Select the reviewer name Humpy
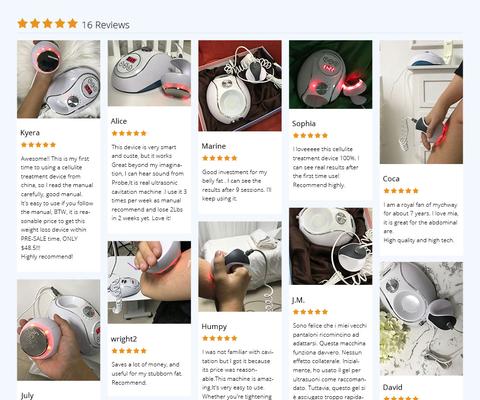The height and width of the screenshot is (400, 480). pyautogui.click(x=214, y=327)
